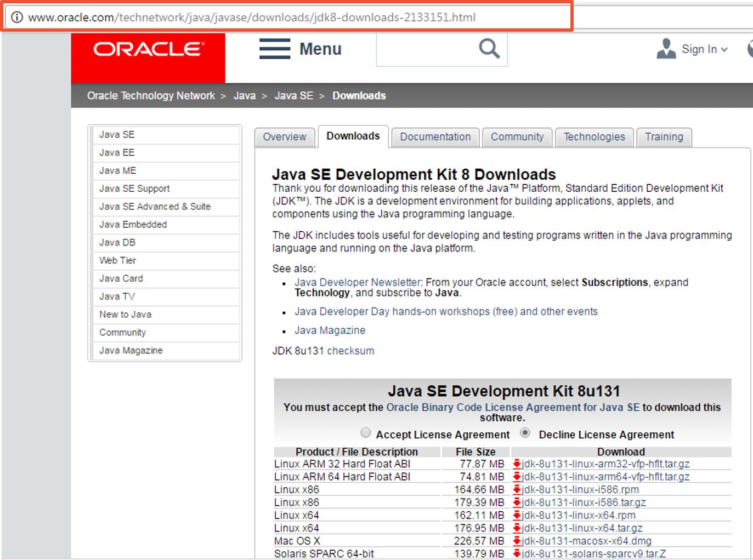Image resolution: width=753 pixels, height=560 pixels.
Task: Click the site info icon in address bar
Action: click(x=17, y=17)
